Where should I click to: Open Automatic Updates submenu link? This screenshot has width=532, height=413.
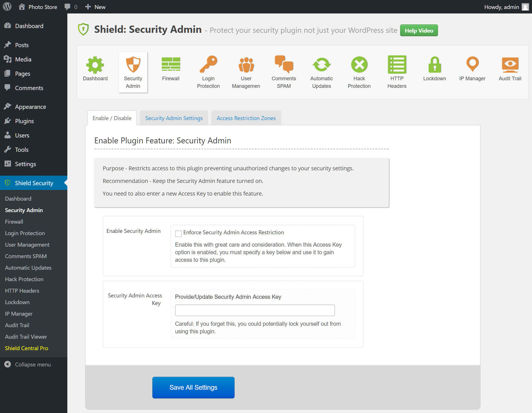coord(28,268)
